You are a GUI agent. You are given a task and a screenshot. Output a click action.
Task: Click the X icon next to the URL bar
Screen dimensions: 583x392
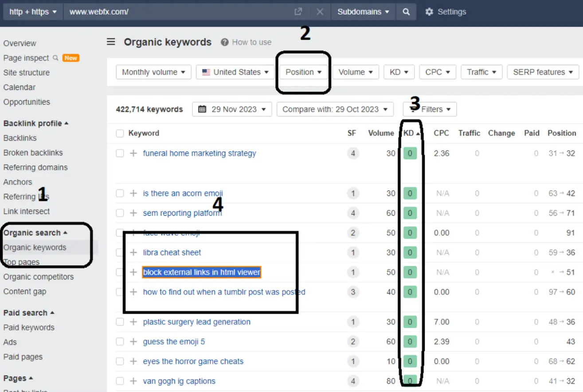[x=320, y=12]
